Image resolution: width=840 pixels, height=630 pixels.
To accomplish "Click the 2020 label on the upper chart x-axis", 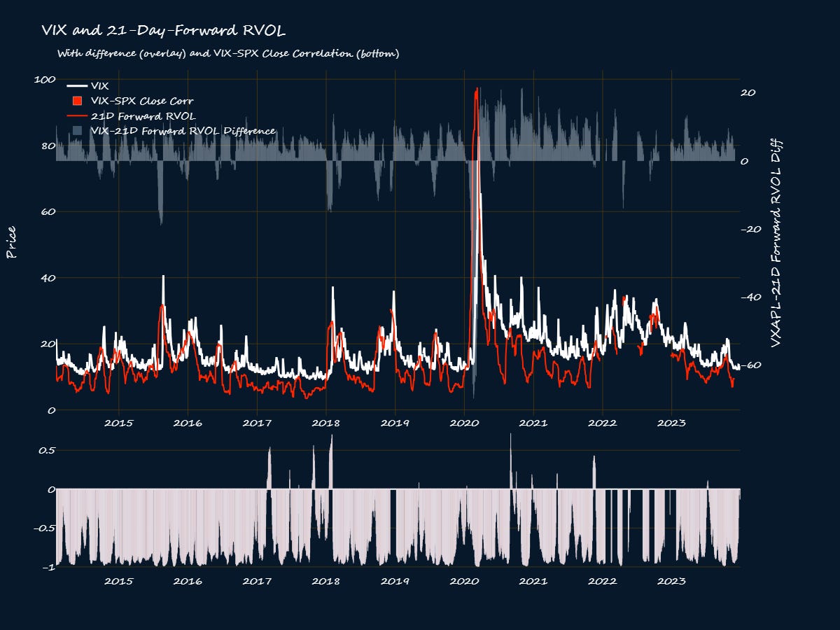I will point(464,423).
